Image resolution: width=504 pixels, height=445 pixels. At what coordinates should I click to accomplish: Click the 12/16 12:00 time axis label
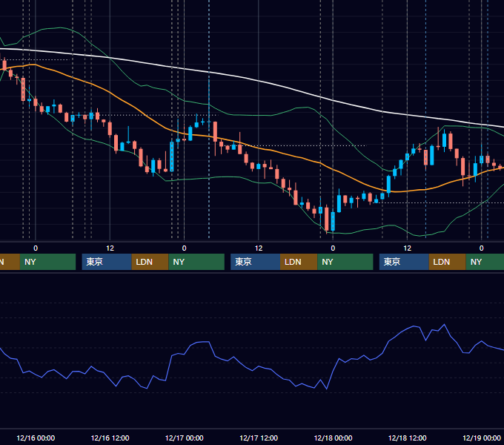point(110,438)
